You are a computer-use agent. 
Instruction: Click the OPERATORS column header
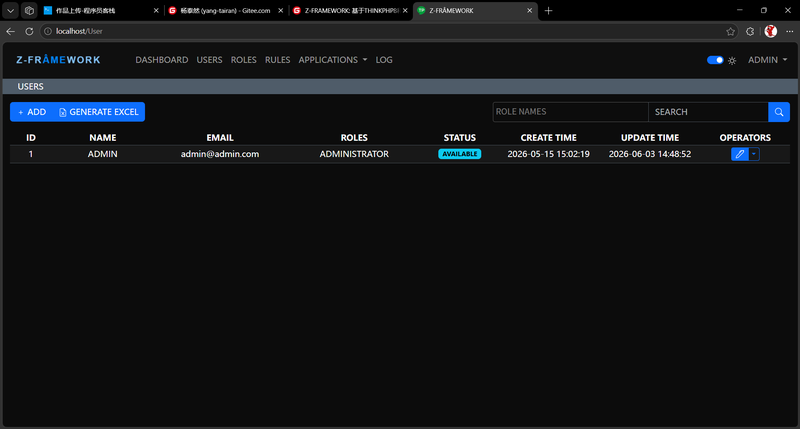tap(745, 137)
